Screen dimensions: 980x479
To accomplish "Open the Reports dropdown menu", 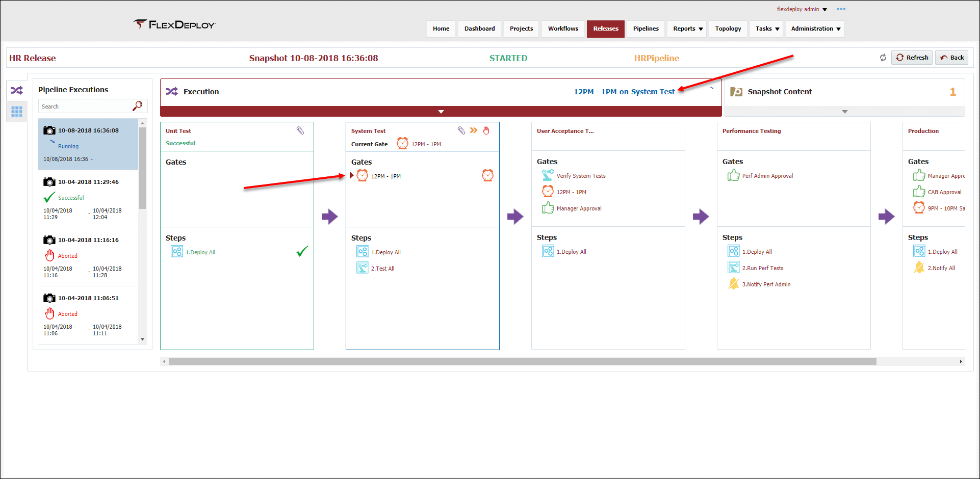I will click(x=687, y=29).
